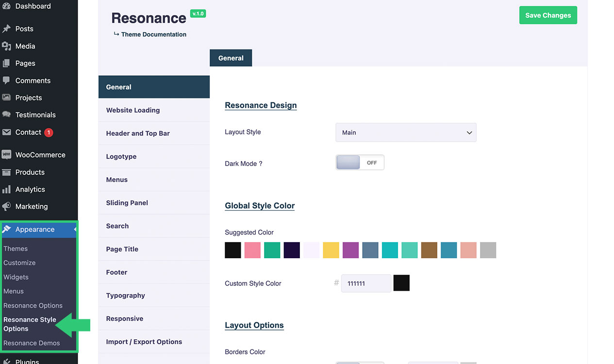Click the Comments speech bubble icon
The image size is (614, 364).
click(x=6, y=81)
